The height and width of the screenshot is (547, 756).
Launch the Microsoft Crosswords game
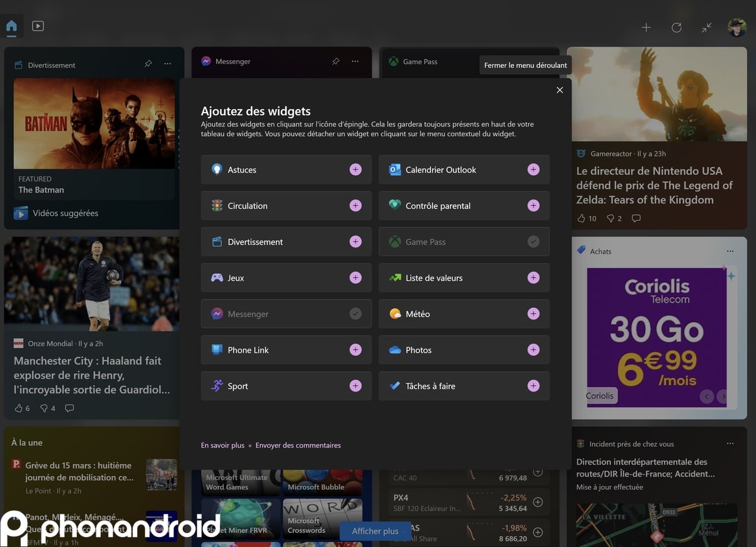pyautogui.click(x=323, y=519)
